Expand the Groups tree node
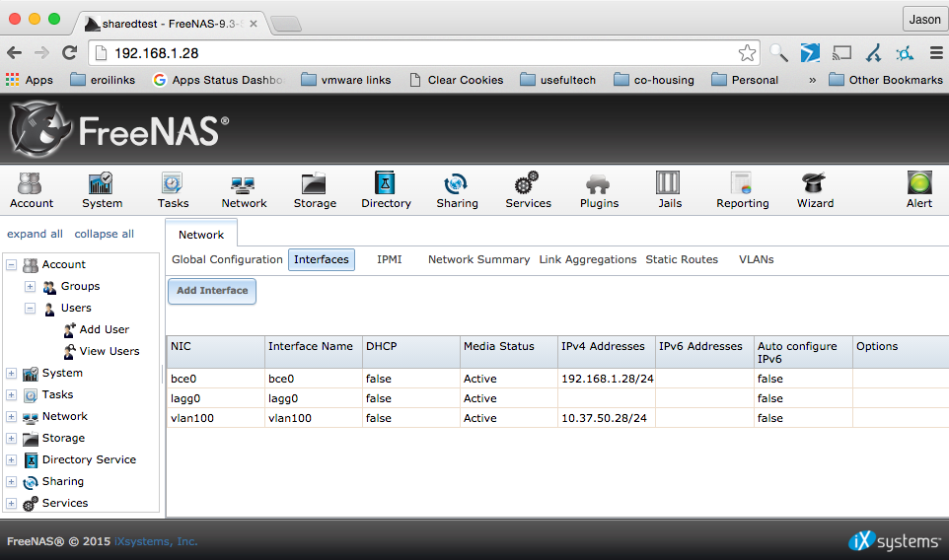Image resolution: width=949 pixels, height=560 pixels. pyautogui.click(x=30, y=286)
